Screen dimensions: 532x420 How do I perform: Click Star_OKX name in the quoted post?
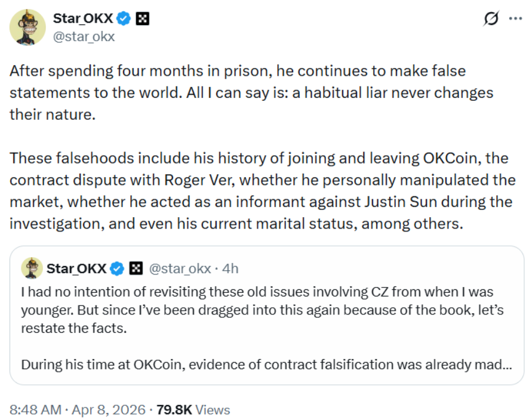tap(76, 268)
